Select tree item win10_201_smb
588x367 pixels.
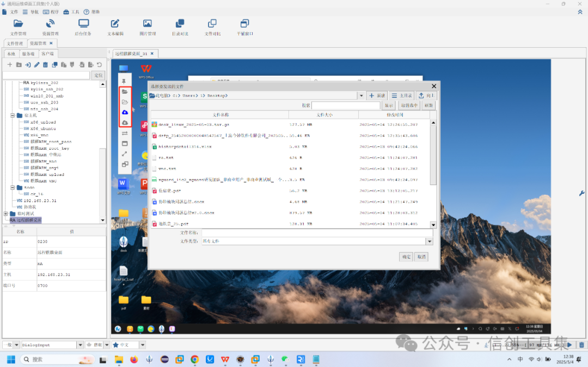click(44, 96)
